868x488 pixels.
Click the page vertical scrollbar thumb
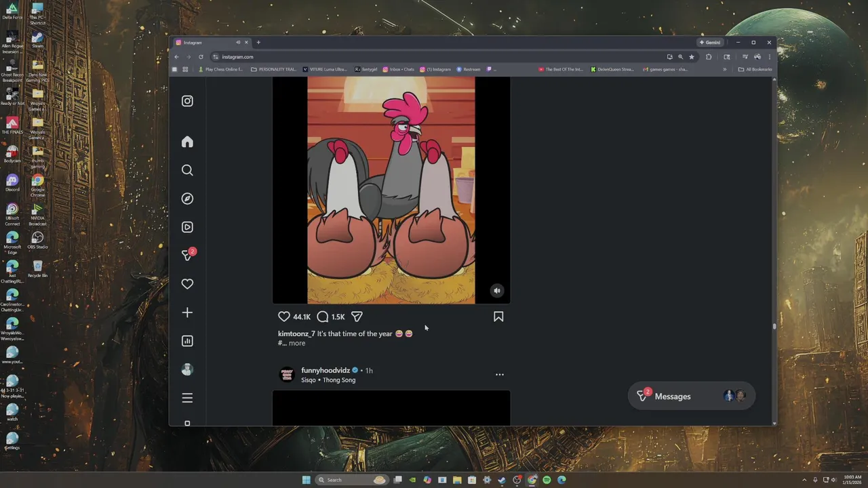point(774,326)
